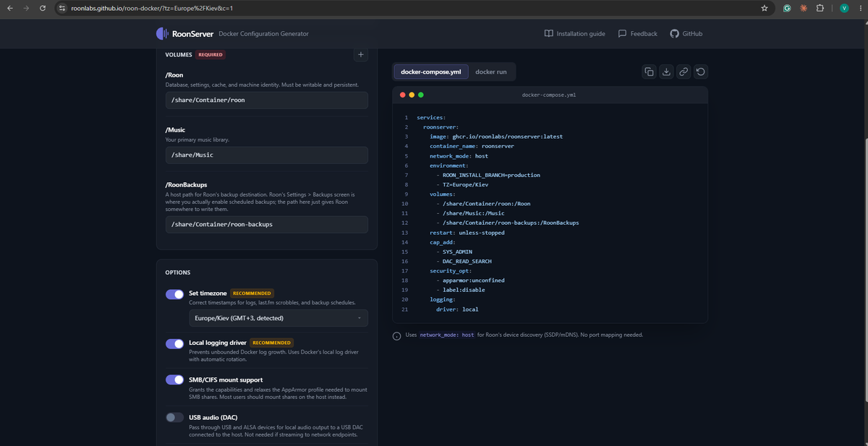Click code line 'network_mode: host'

tap(459, 155)
